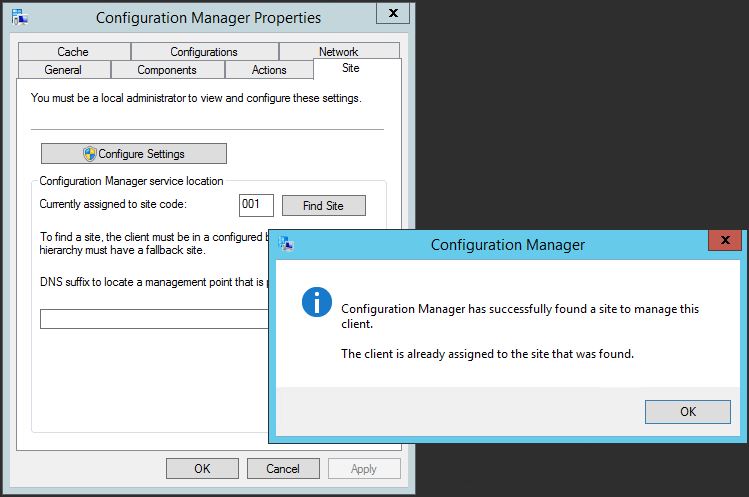
Task: Click the Configuration Manager Properties title bar icon
Action: (20, 17)
